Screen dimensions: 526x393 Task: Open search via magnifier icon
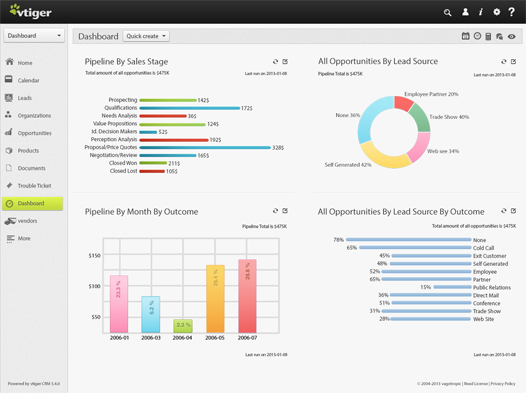(447, 13)
